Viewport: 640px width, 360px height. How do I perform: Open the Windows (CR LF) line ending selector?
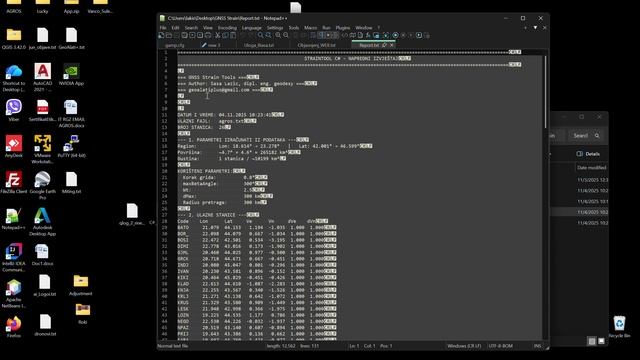coord(464,346)
